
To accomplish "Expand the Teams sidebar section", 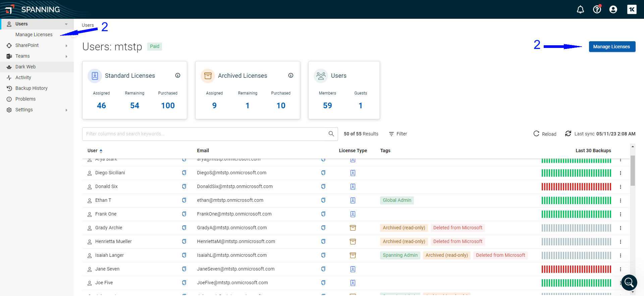I will [66, 56].
